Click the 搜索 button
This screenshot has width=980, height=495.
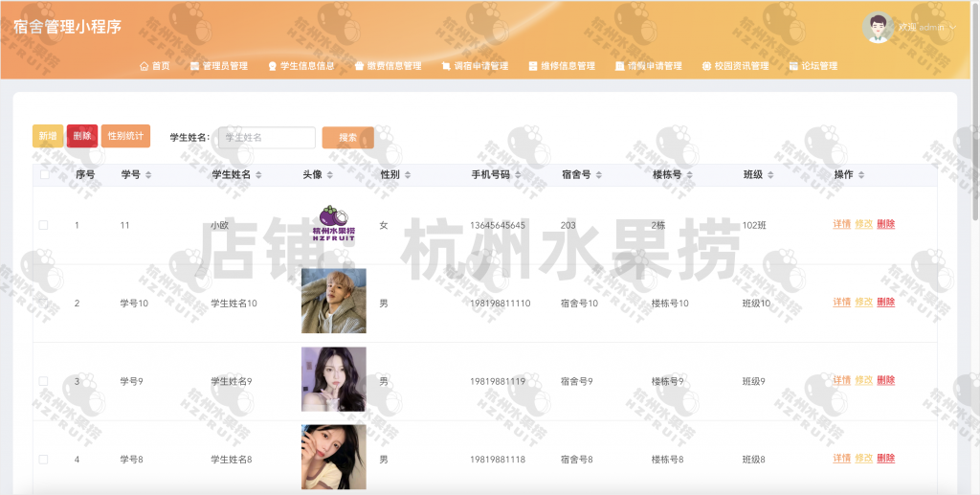click(x=348, y=138)
